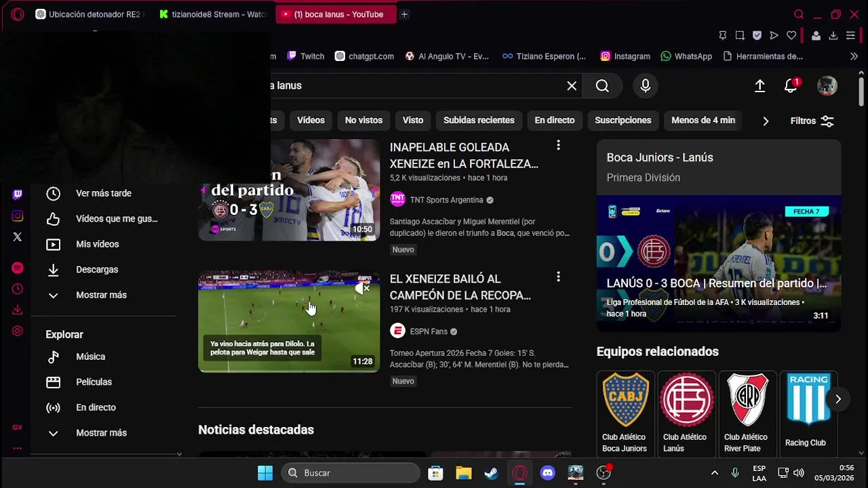868x488 pixels.
Task: Select Menos de 4 min chip
Action: 703,121
